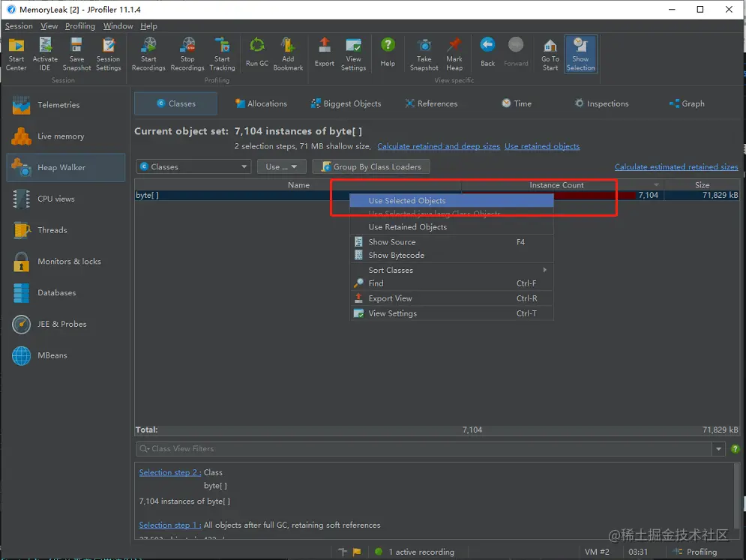Open Selection step 2 link
Screen dimensions: 746x560
pyautogui.click(x=170, y=472)
